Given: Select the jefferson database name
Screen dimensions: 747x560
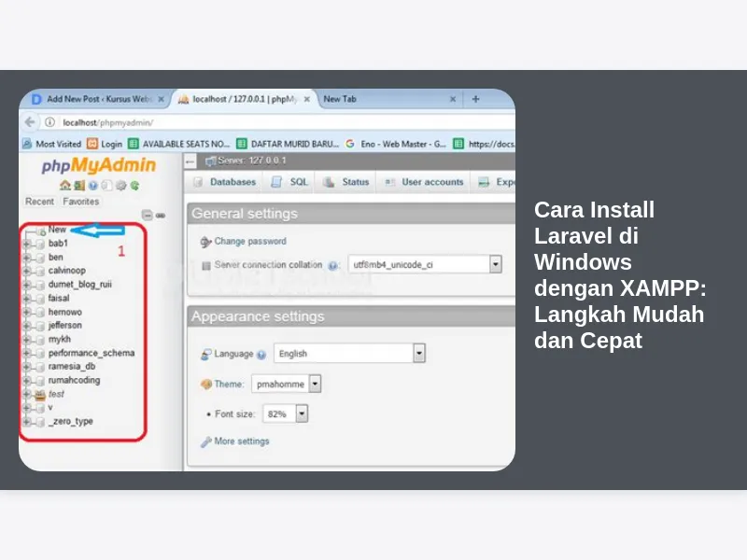Looking at the screenshot, I should [64, 326].
